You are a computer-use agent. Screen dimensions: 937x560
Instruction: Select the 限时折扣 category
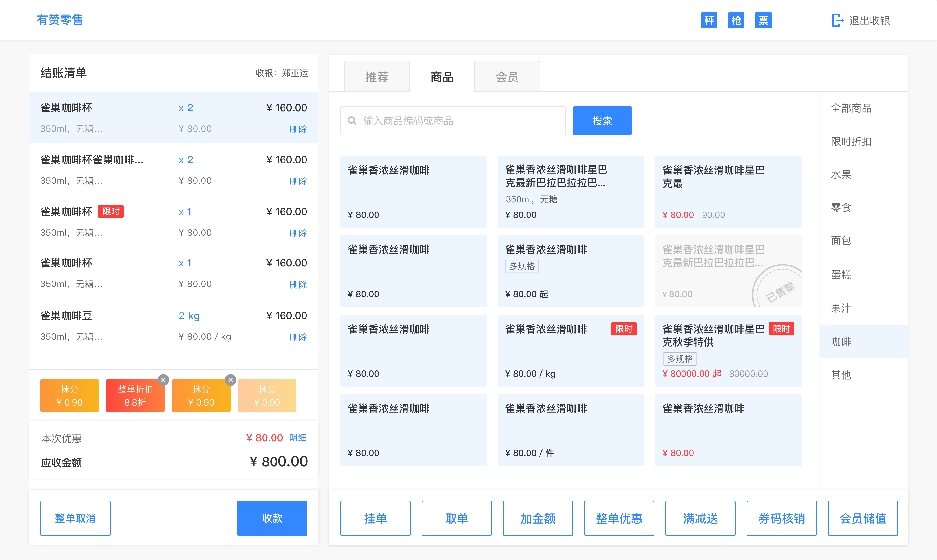click(851, 142)
